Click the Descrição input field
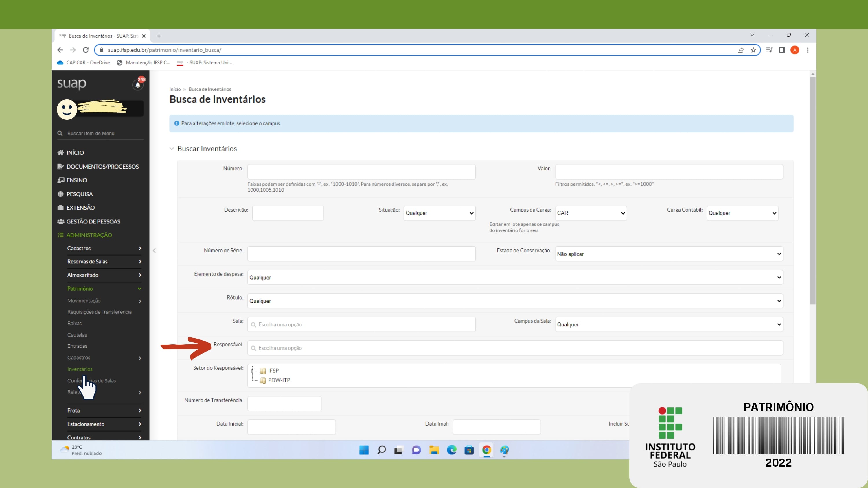The image size is (868, 488). (288, 213)
